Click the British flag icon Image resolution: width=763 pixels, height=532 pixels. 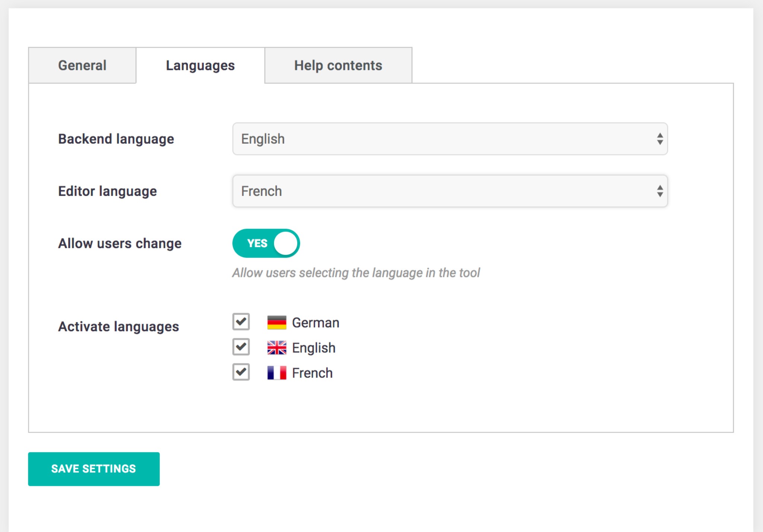276,348
